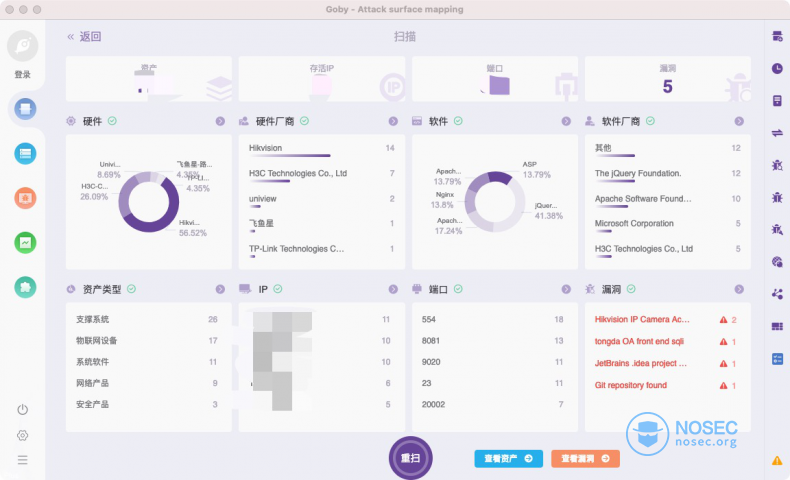The height and width of the screenshot is (480, 790).
Task: Click the hardware donut chart
Action: pyautogui.click(x=149, y=201)
